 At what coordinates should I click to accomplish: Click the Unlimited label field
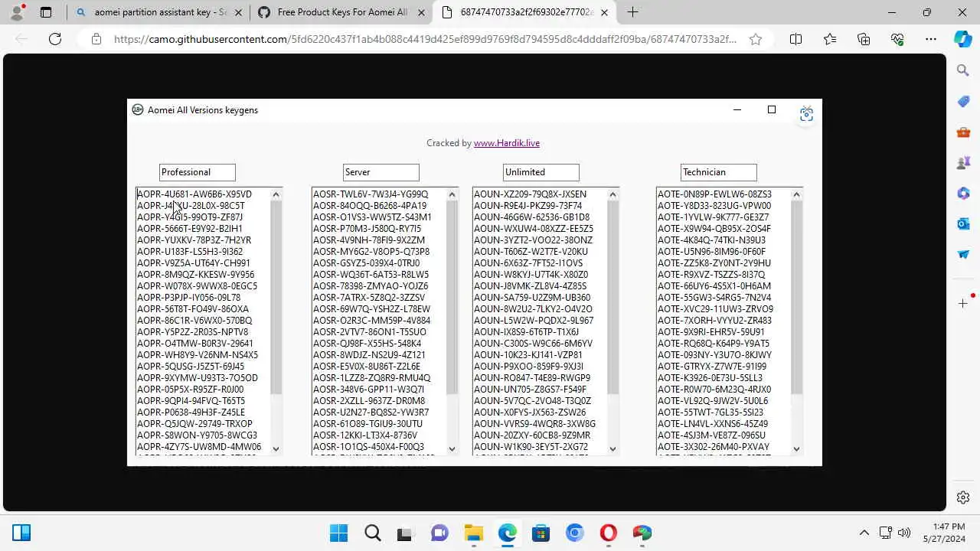point(541,172)
